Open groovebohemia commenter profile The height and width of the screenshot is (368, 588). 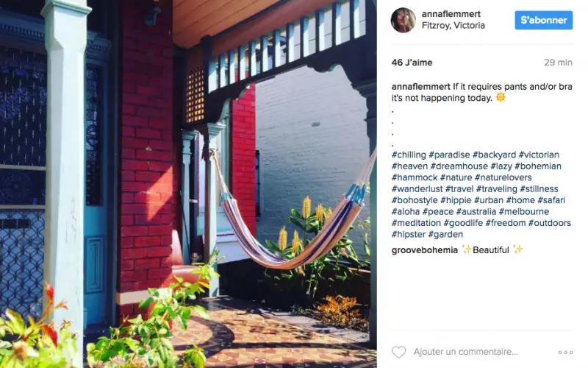coord(425,250)
